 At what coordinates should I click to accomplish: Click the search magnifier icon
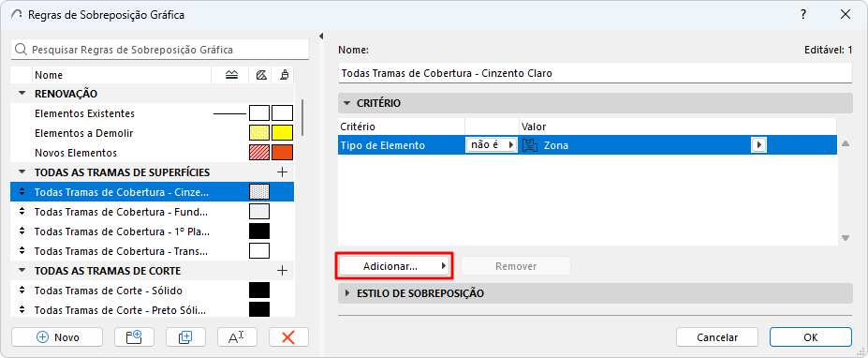click(x=21, y=50)
